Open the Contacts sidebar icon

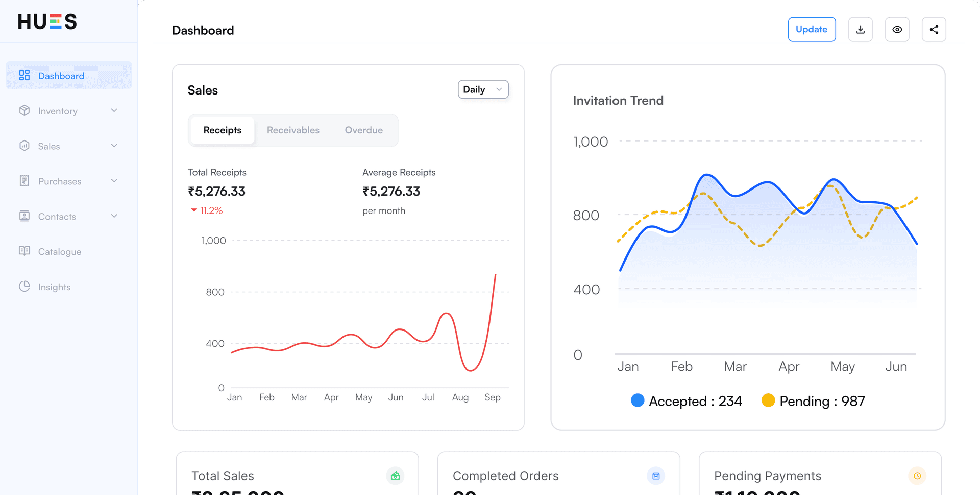[24, 216]
